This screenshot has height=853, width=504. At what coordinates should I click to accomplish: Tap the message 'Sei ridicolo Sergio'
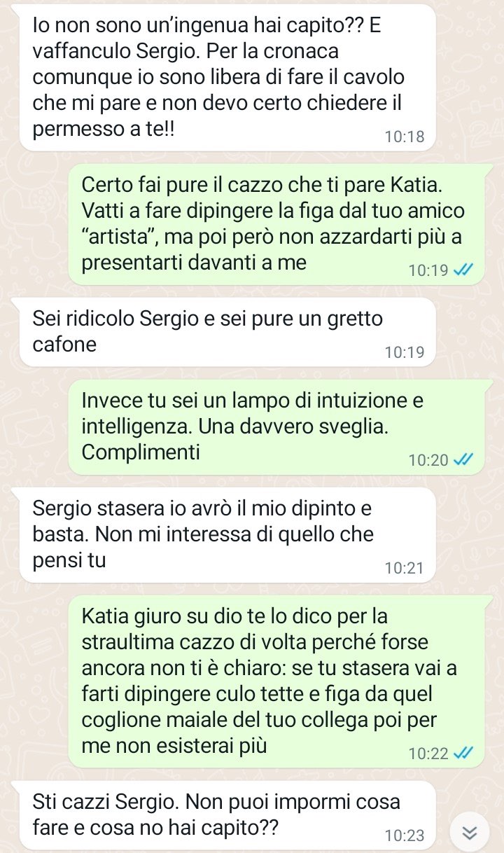click(x=227, y=331)
